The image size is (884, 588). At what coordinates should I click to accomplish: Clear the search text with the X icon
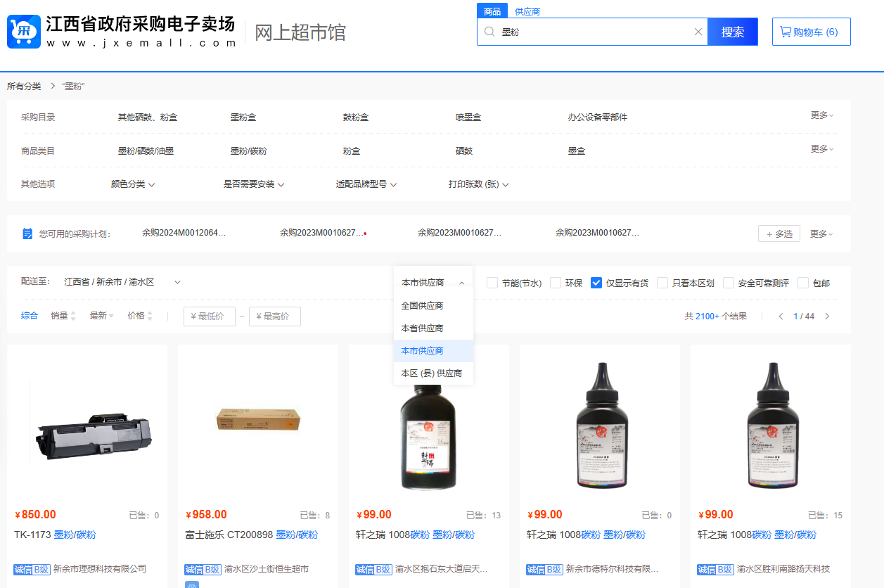[x=698, y=32]
